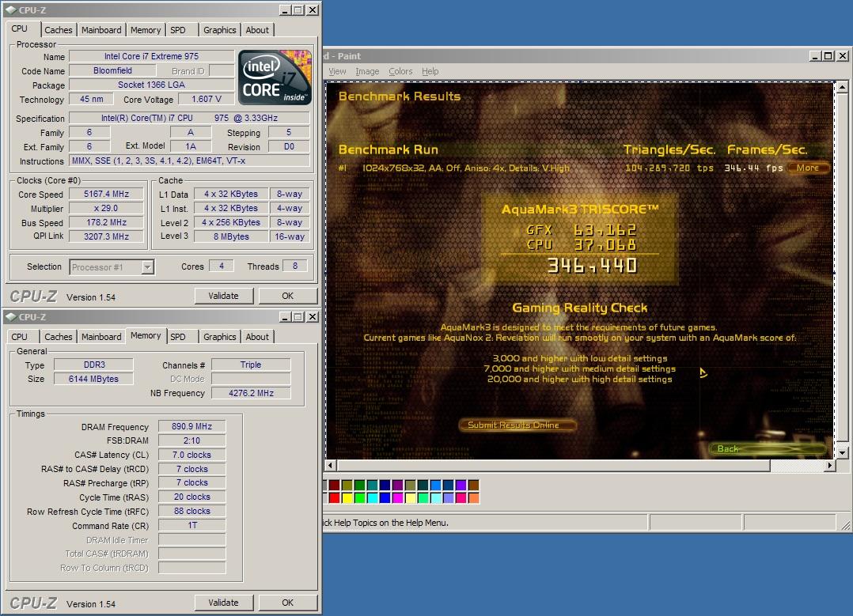
Task: Select the Memory tab in the top CPU-Z window
Action: tap(146, 30)
